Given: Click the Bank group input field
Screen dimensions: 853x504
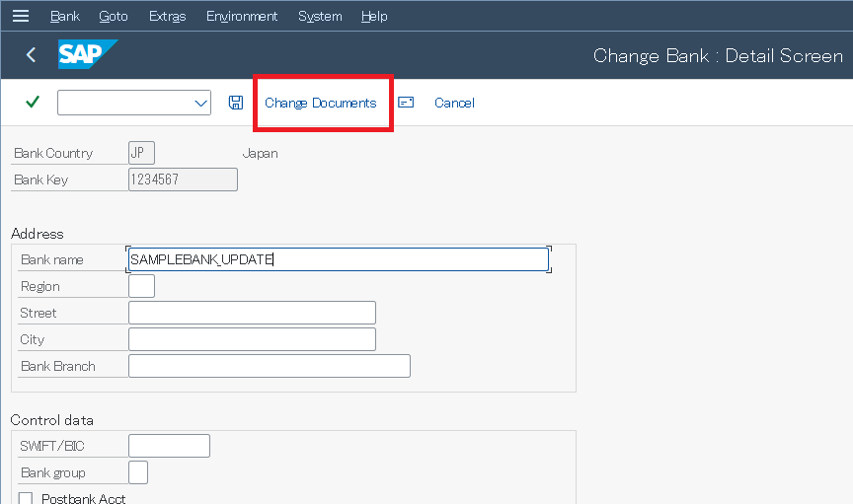Looking at the screenshot, I should tap(138, 472).
